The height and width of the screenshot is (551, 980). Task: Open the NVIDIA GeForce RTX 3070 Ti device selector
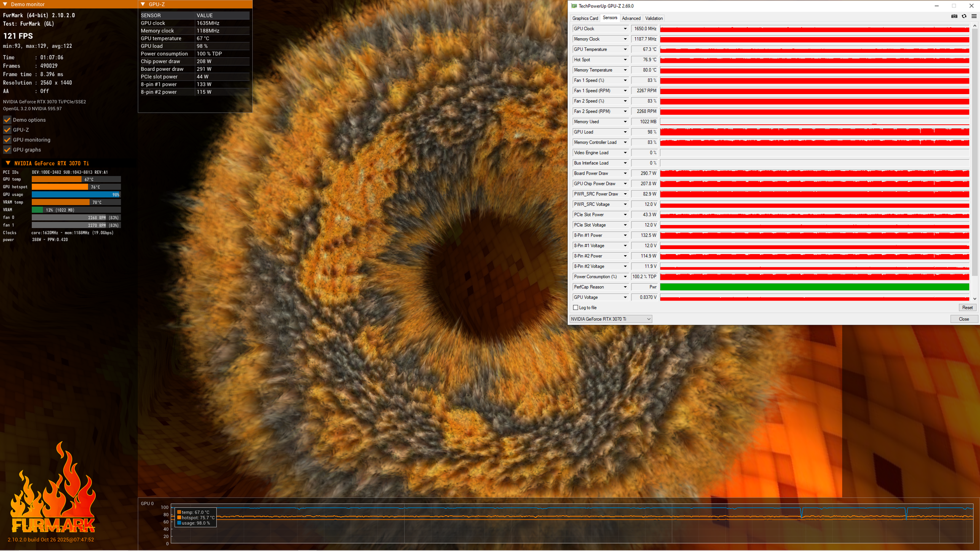pyautogui.click(x=610, y=319)
